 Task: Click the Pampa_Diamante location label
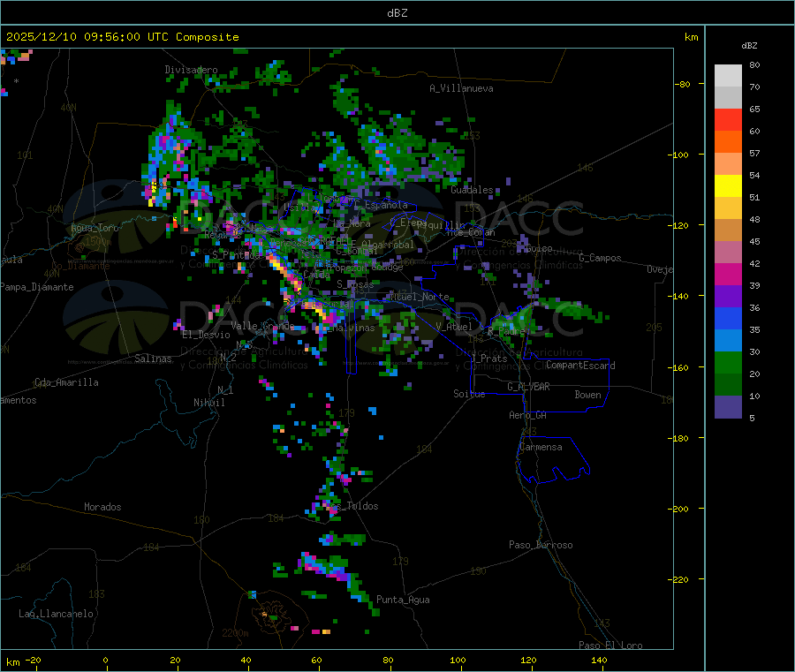point(37,287)
